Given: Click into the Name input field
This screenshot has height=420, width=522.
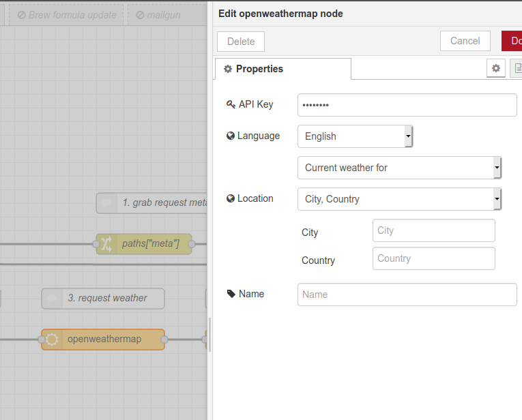Looking at the screenshot, I should pos(407,295).
